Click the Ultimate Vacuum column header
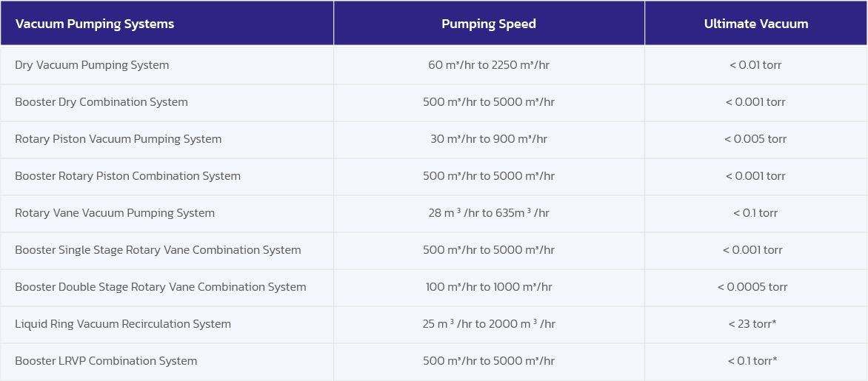868x381 pixels. (756, 24)
